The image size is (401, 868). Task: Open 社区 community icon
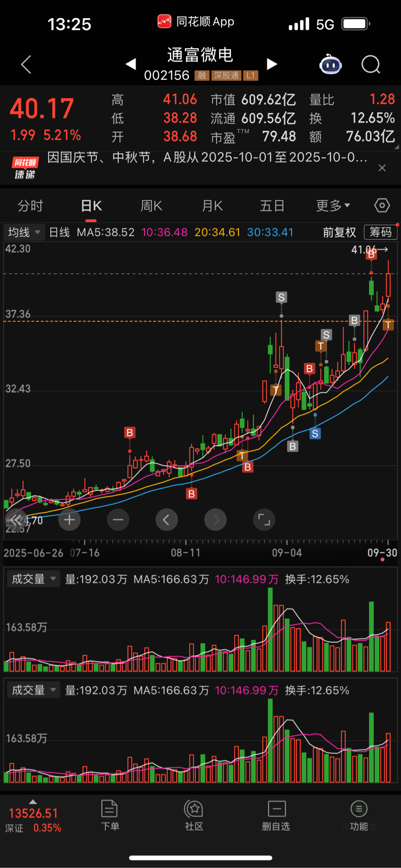coord(194,815)
